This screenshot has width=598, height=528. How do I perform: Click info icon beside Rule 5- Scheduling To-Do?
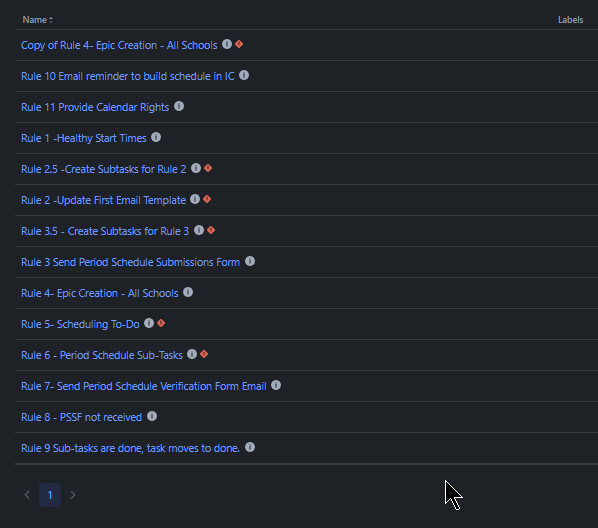149,323
